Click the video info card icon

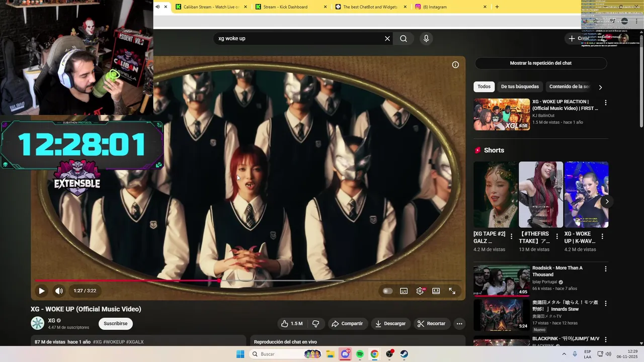[455, 65]
